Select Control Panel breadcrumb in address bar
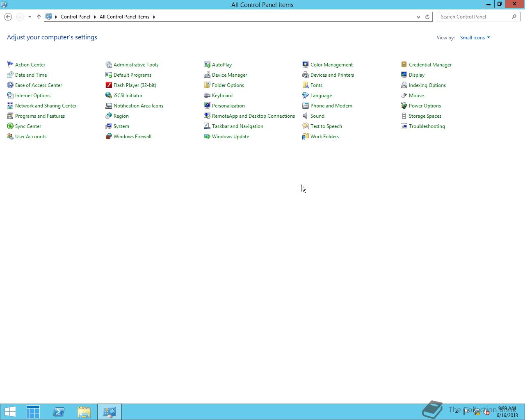Image resolution: width=525 pixels, height=420 pixels. pyautogui.click(x=75, y=17)
